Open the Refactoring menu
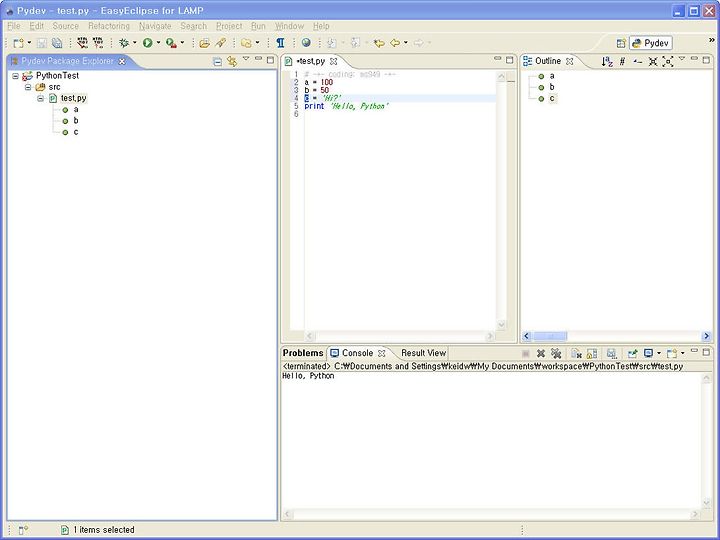 coord(109,26)
